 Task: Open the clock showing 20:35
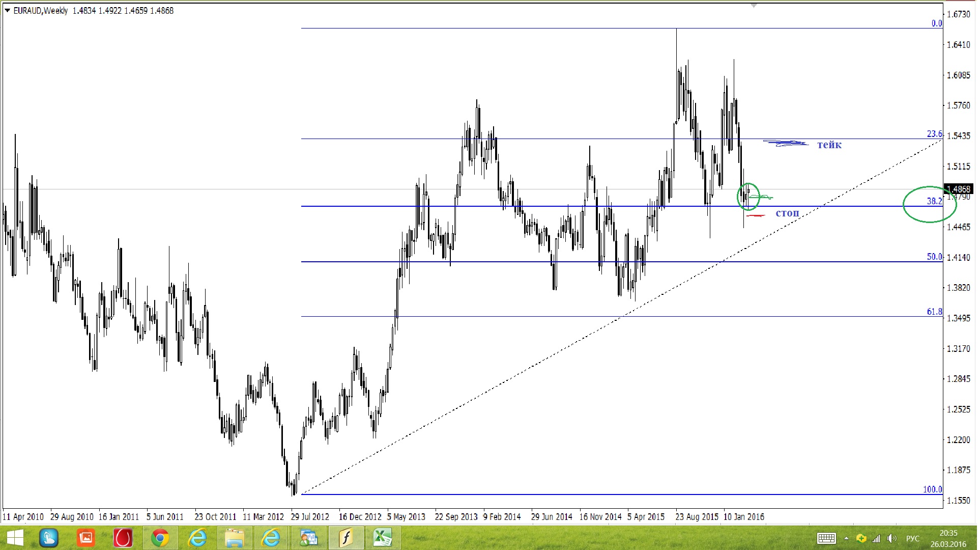tap(948, 533)
